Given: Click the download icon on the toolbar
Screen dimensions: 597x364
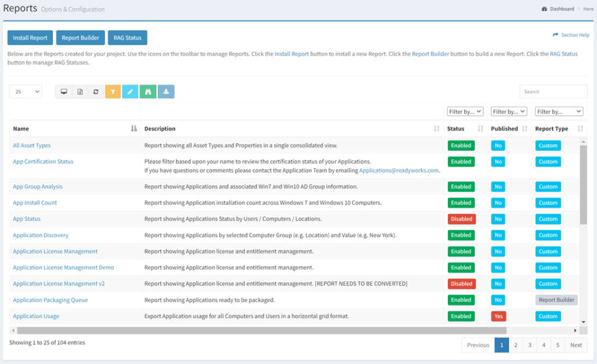Looking at the screenshot, I should [166, 91].
